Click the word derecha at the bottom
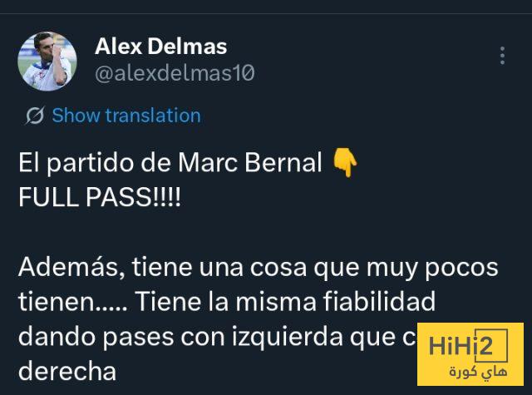Viewport: 532px width, 395px height. 67,371
